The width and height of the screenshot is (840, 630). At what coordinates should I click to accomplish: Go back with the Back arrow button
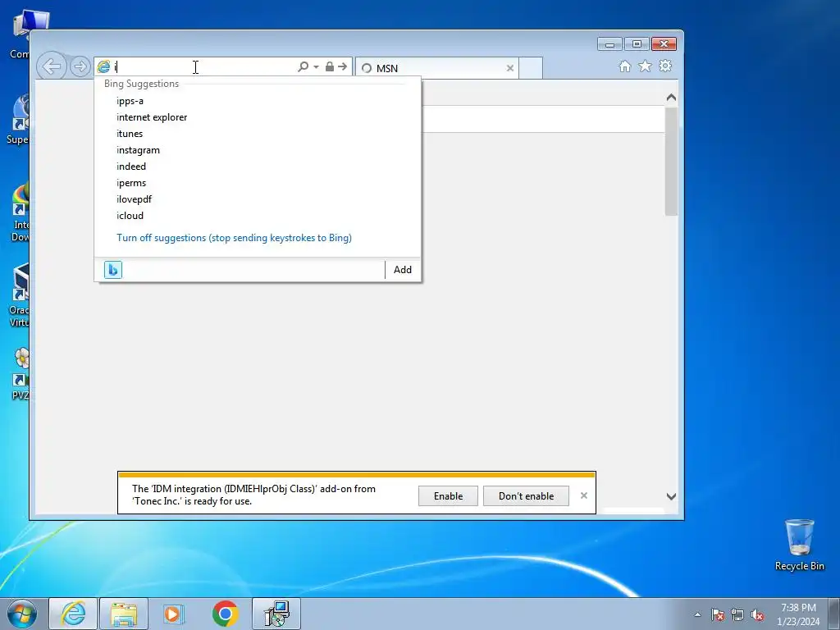52,66
